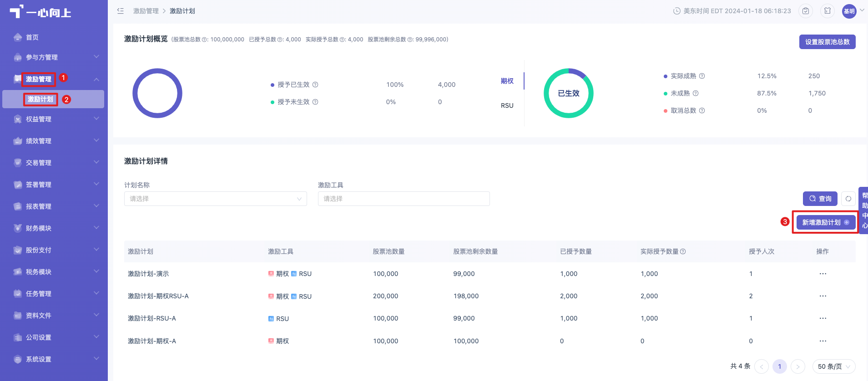Click the 参与方管理 sidebar icon
This screenshot has width=868, height=381.
pyautogui.click(x=18, y=57)
